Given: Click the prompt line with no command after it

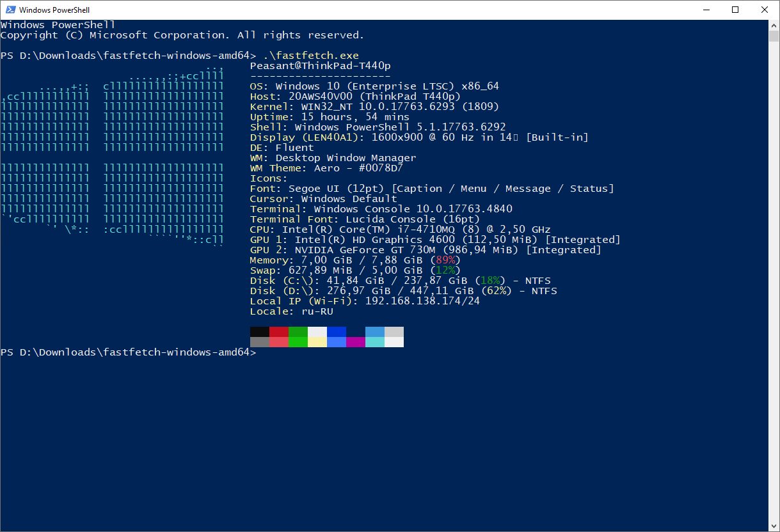Looking at the screenshot, I should click(129, 352).
